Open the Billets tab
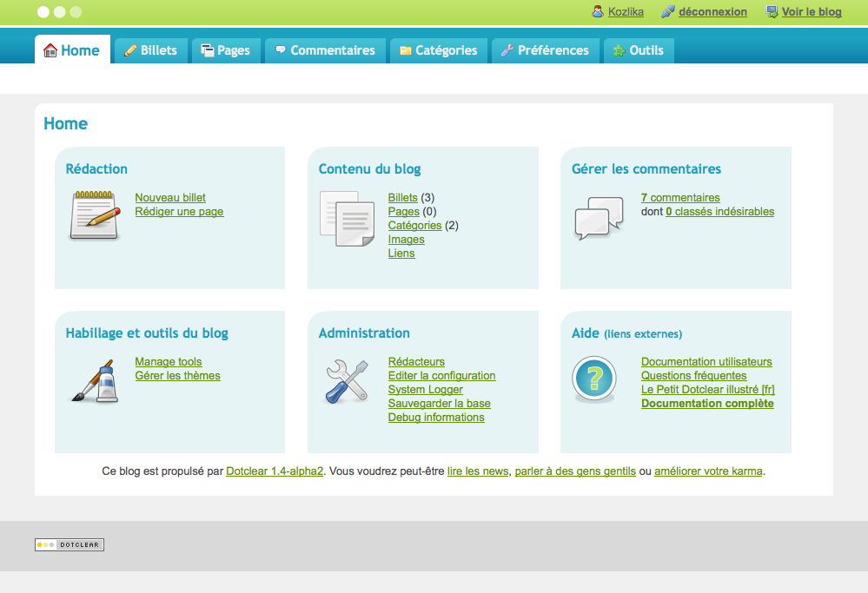 (150, 50)
